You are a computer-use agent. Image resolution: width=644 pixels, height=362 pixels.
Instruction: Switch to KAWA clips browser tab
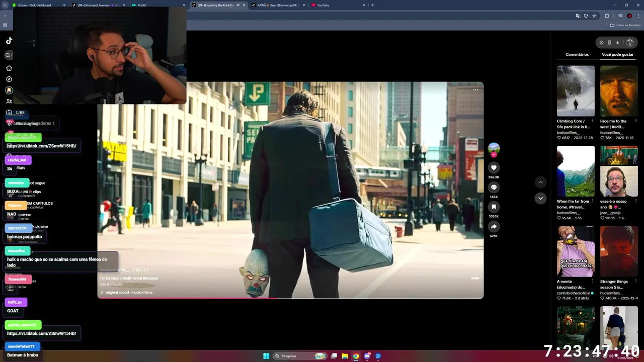click(x=278, y=5)
